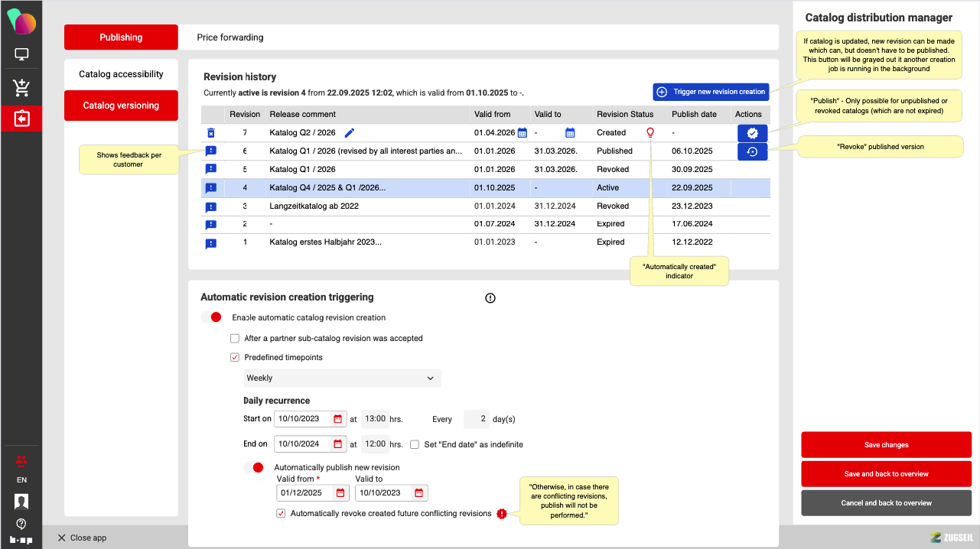Viewport: 980px width, 549px height.
Task: Open the Start on date calendar picker
Action: [337, 419]
